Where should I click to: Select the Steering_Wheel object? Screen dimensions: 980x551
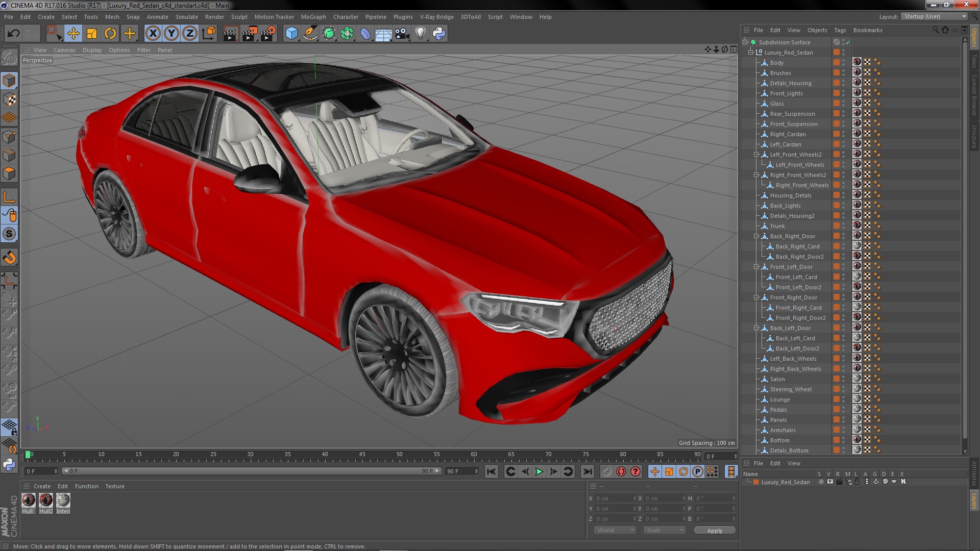[790, 389]
